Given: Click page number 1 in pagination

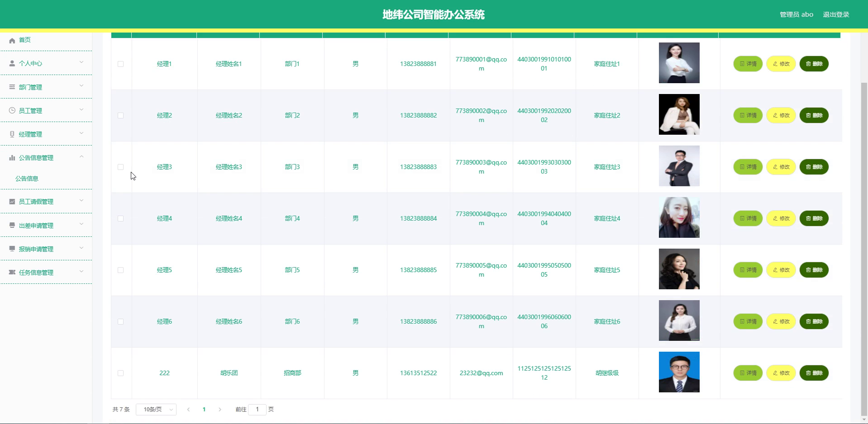Looking at the screenshot, I should [x=204, y=410].
